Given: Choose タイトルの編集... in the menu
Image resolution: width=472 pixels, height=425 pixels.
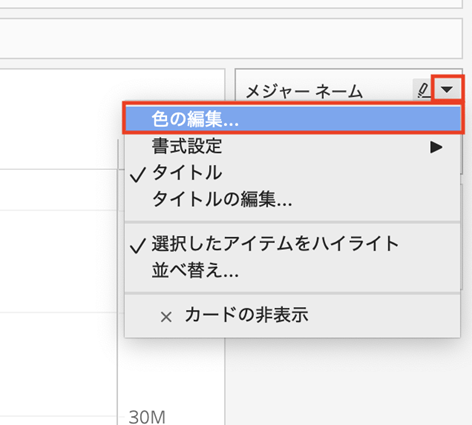Looking at the screenshot, I should tap(293, 199).
